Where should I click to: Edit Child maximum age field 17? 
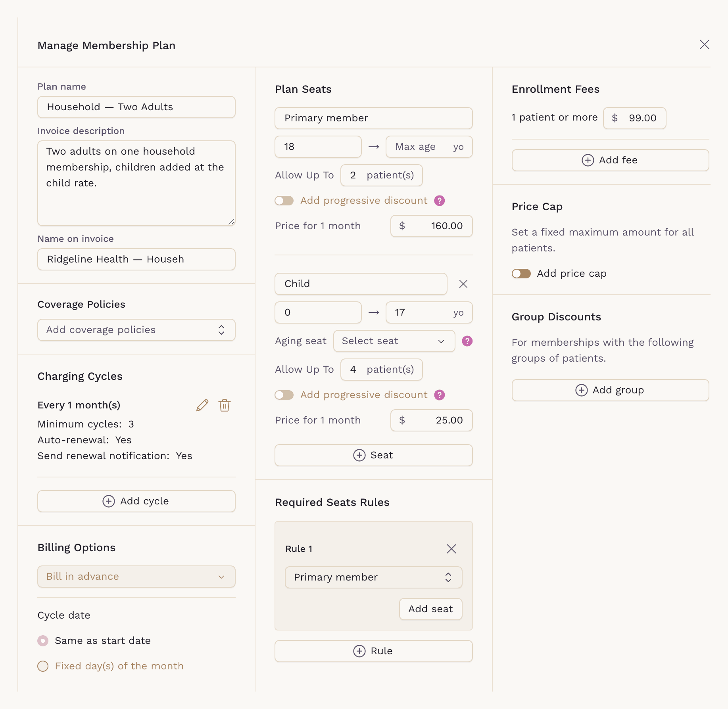(429, 312)
